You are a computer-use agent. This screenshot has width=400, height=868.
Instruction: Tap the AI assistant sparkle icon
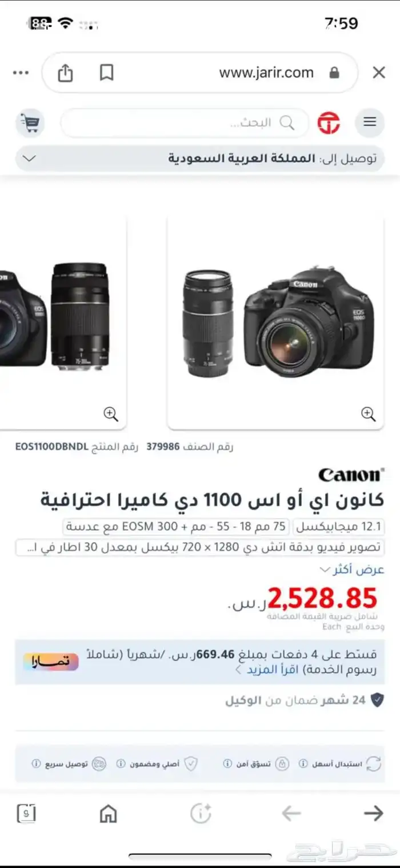(x=201, y=813)
